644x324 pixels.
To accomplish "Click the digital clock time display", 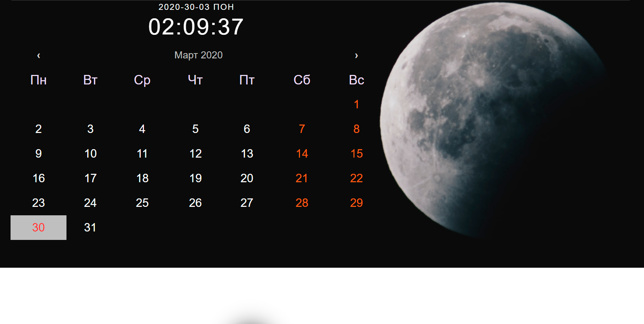I will (196, 27).
